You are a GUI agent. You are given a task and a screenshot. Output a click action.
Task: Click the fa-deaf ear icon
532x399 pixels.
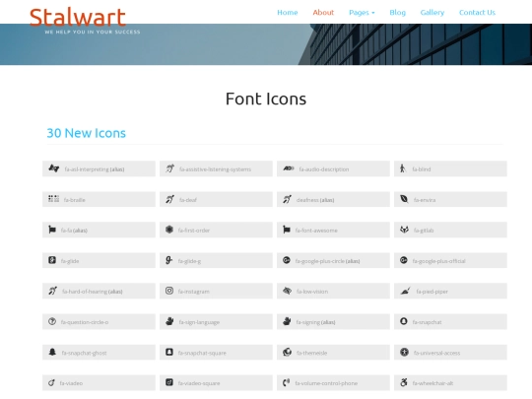pos(170,199)
